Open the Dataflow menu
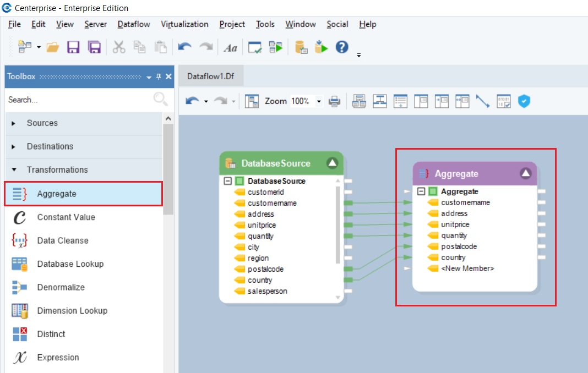Image resolution: width=588 pixels, height=373 pixels. tap(134, 24)
